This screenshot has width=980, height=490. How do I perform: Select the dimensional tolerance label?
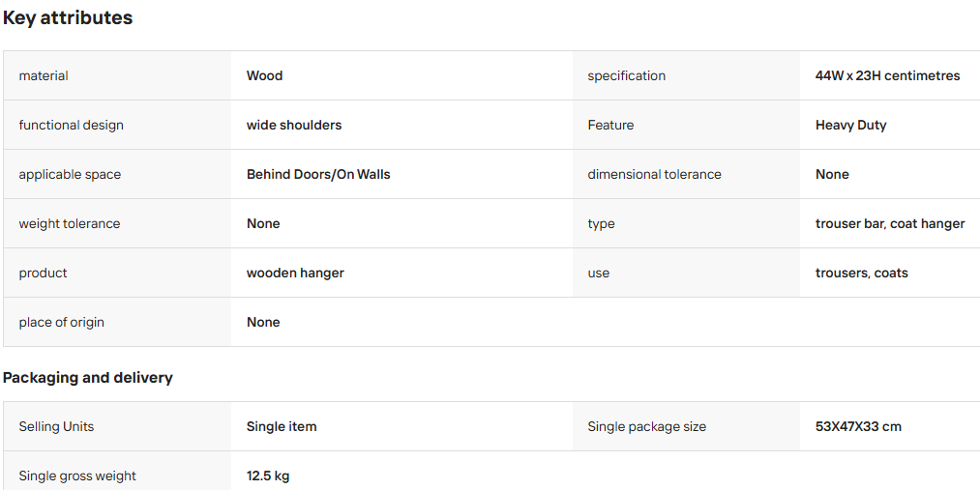(x=654, y=174)
